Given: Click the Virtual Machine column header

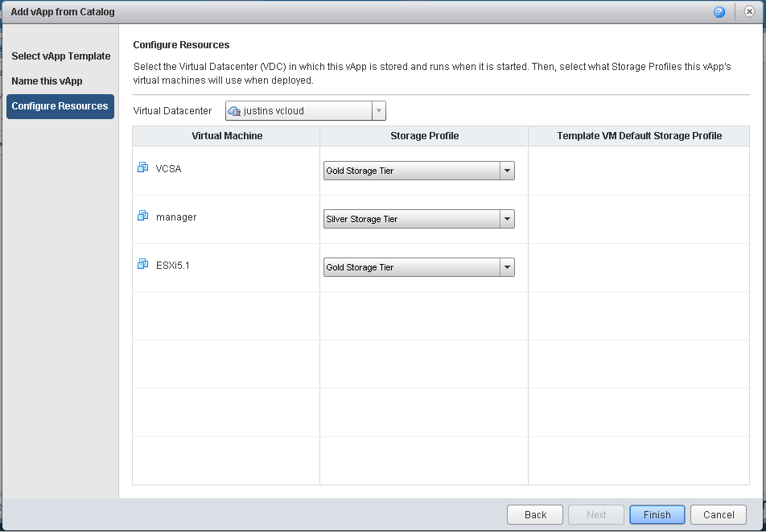Looking at the screenshot, I should (226, 136).
